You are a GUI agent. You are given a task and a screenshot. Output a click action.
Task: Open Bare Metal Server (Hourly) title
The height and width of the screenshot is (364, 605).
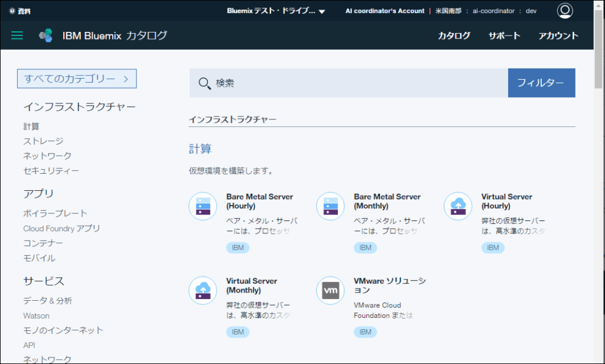(260, 201)
